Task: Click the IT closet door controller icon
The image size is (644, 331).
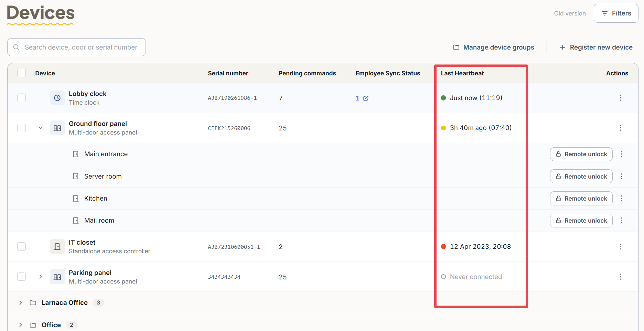Action: point(57,247)
